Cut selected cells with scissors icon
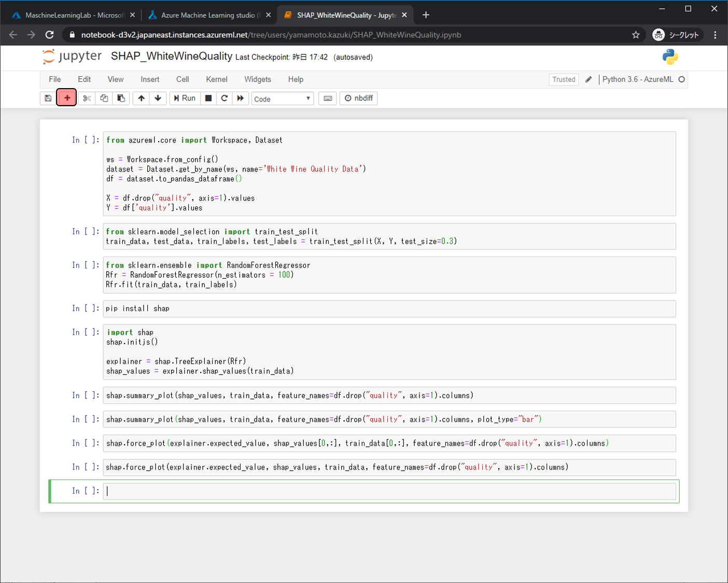The height and width of the screenshot is (583, 728). pos(87,98)
